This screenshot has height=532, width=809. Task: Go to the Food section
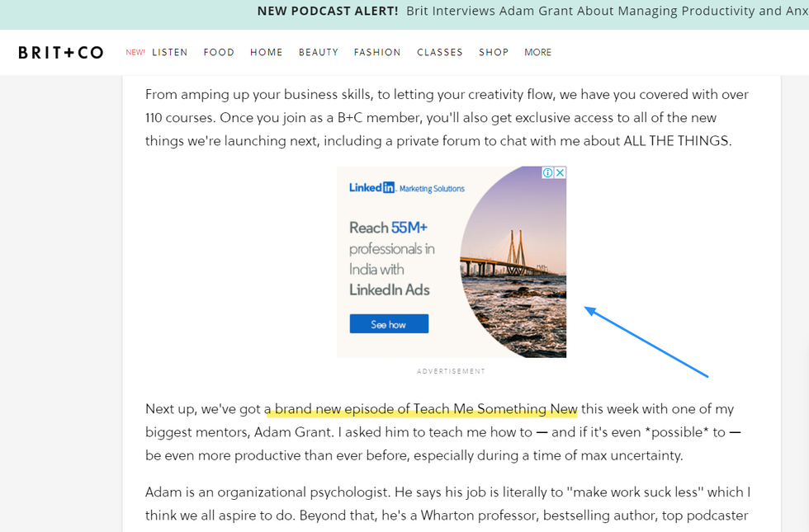[x=219, y=53]
